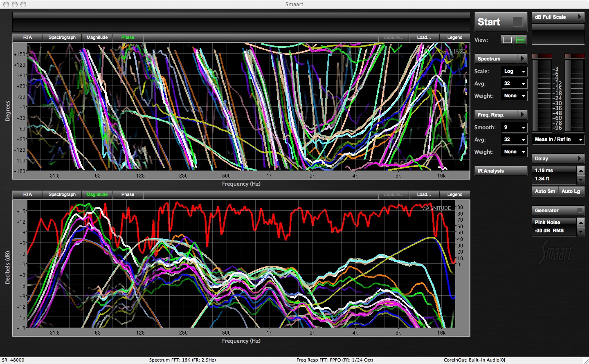Select the lower plot Magnitude tab
Image resolution: width=589 pixels, height=364 pixels.
coord(97,194)
